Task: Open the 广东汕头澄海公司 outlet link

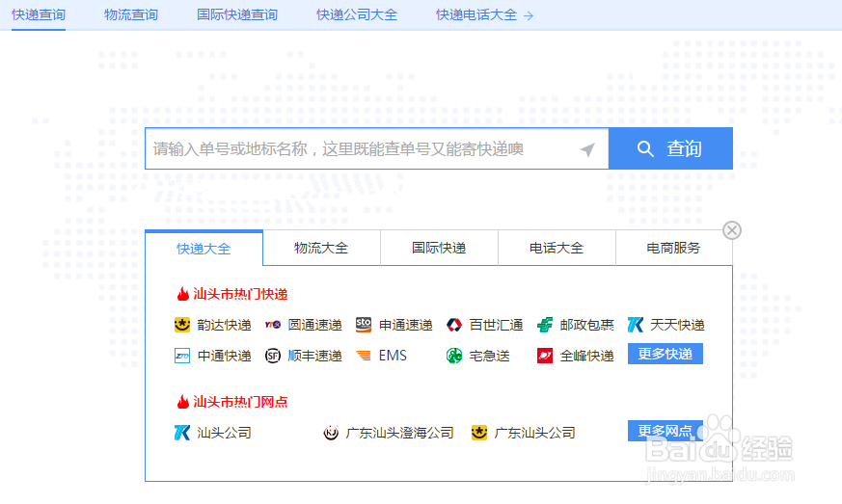Action: (x=400, y=433)
